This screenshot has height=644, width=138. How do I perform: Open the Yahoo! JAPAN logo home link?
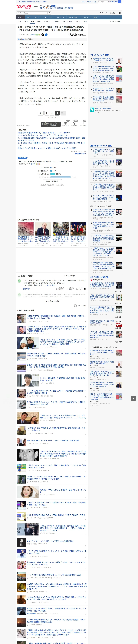pos(24,7)
